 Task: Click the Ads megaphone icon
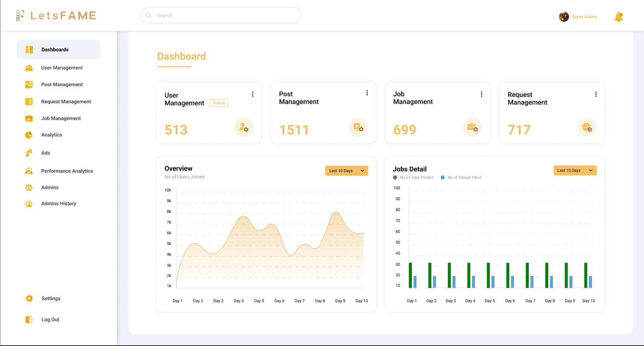(x=29, y=153)
